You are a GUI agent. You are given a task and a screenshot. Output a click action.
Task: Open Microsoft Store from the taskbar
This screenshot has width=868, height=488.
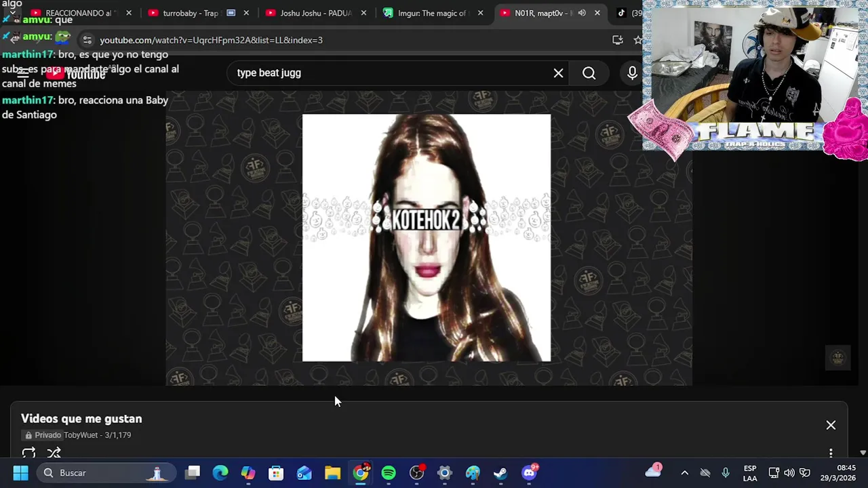tap(276, 472)
